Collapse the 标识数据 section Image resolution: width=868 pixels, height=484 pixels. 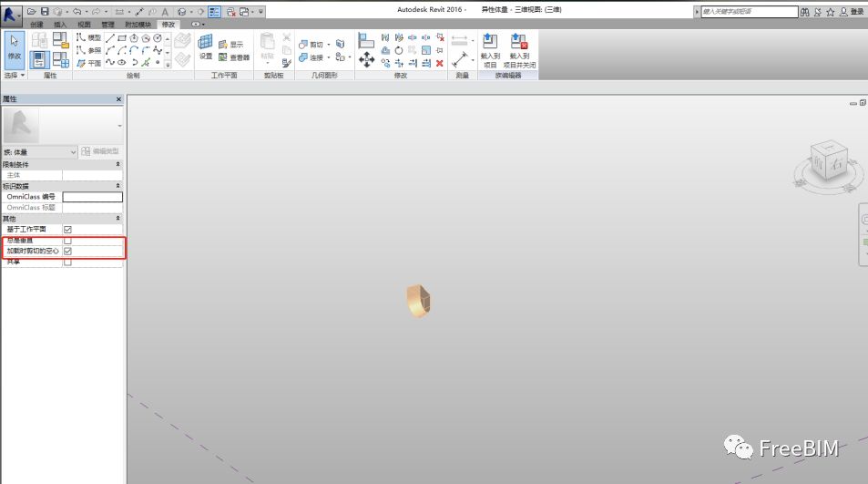117,186
